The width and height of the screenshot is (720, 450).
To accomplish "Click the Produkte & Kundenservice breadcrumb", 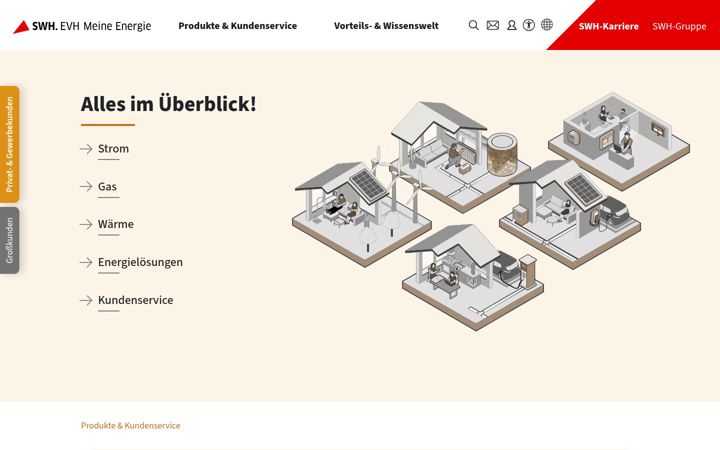I will (130, 426).
